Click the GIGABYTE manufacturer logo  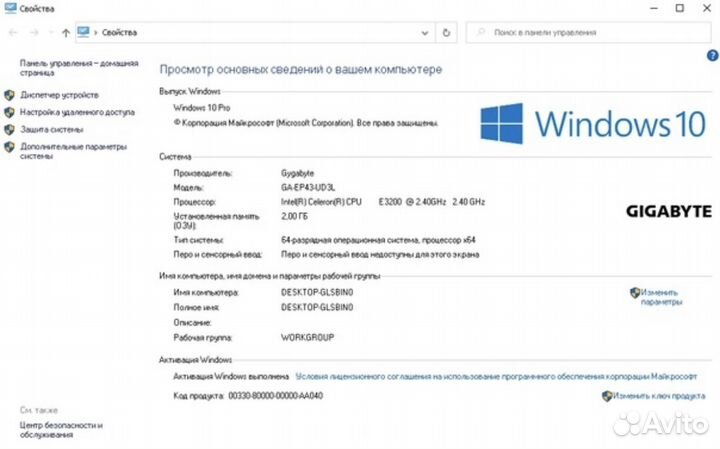[x=669, y=211]
